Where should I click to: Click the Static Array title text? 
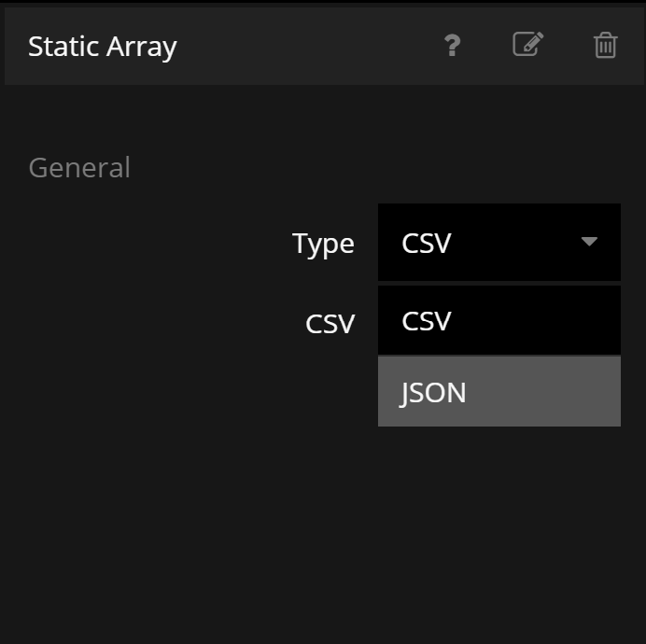[102, 46]
